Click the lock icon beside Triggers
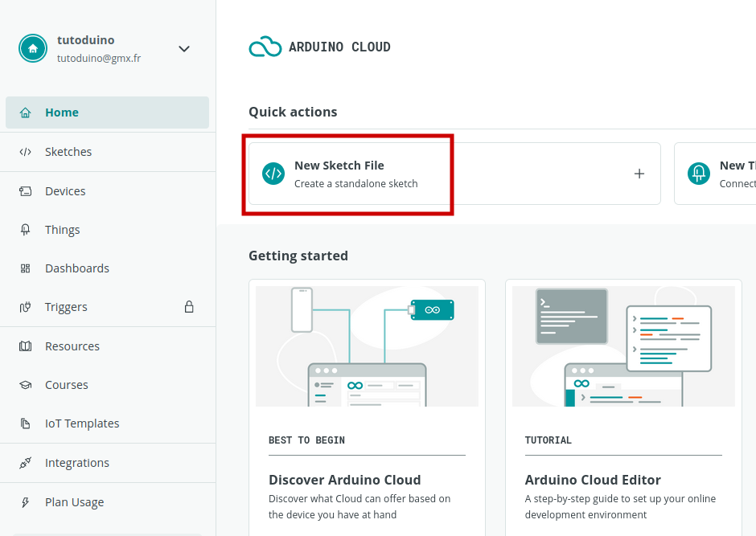The image size is (756, 536). click(189, 307)
